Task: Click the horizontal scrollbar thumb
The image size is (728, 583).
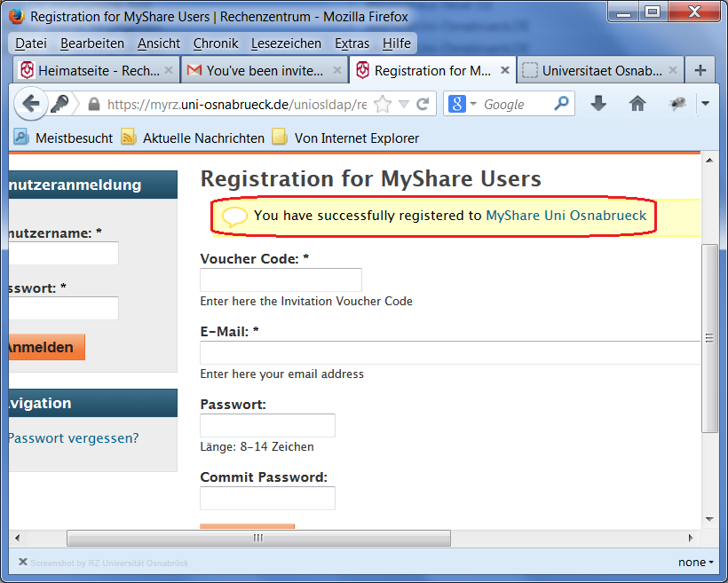Action: tap(258, 538)
